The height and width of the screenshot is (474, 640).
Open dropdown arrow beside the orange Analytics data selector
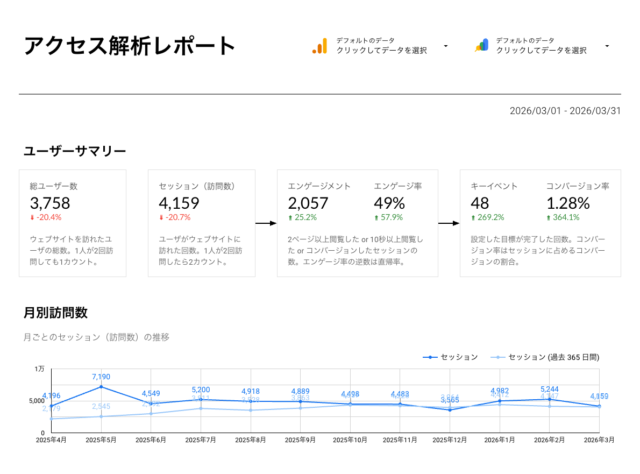(x=446, y=46)
